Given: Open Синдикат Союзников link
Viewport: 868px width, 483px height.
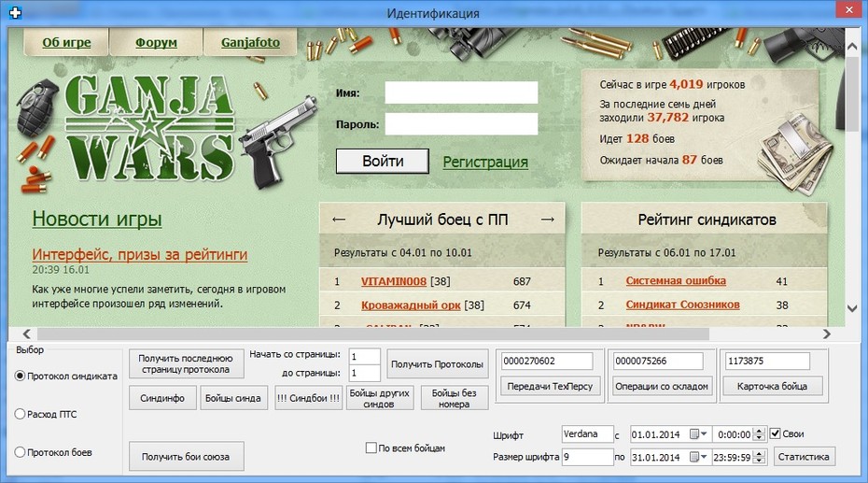Looking at the screenshot, I should (682, 305).
